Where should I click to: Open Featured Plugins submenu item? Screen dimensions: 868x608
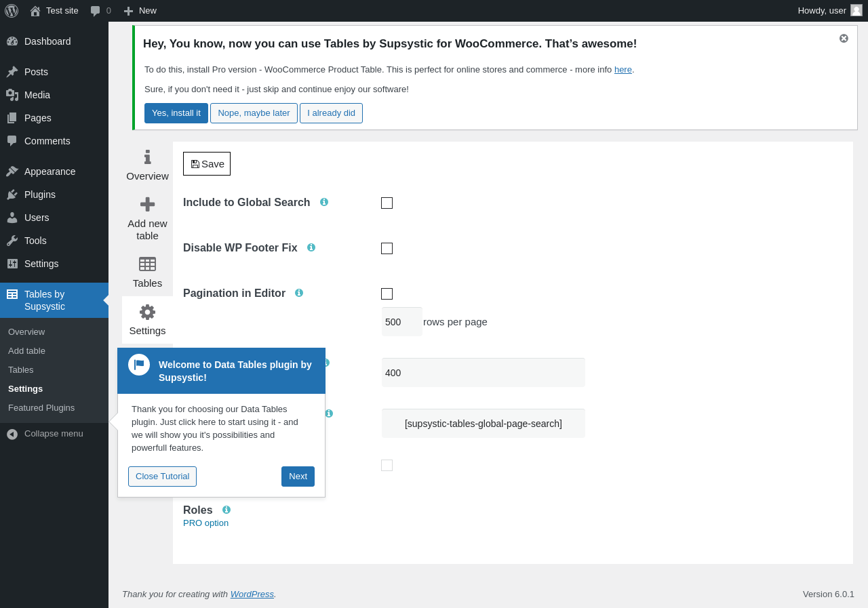(41, 408)
